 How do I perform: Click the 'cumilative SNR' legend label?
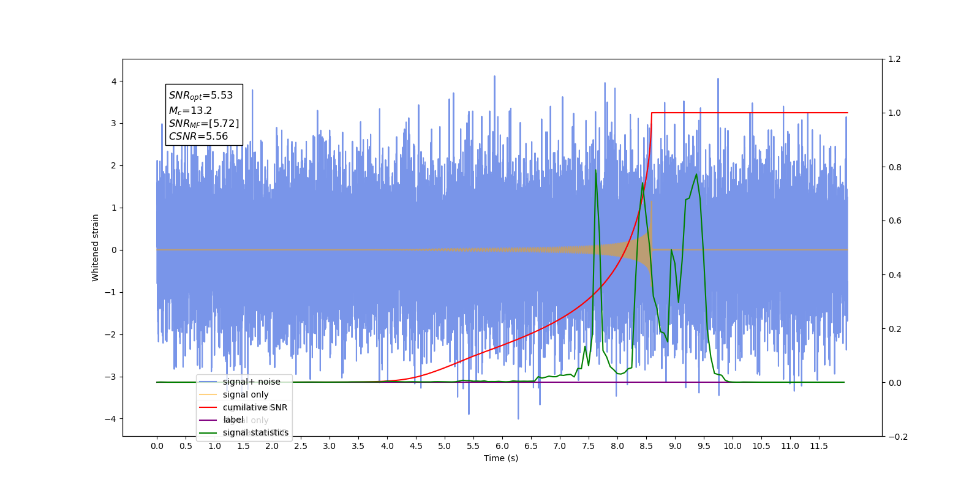click(255, 407)
